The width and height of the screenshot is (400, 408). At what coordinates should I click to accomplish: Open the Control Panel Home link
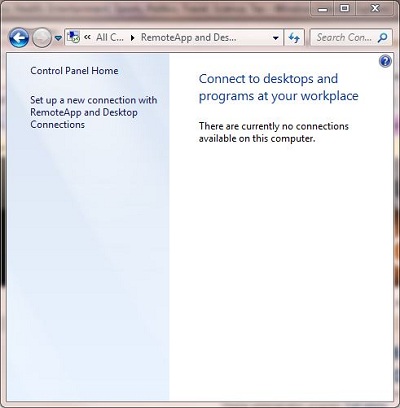pos(74,71)
